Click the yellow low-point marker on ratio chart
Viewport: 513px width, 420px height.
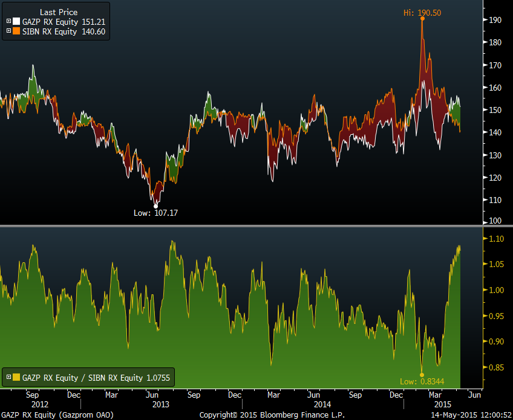pyautogui.click(x=422, y=375)
